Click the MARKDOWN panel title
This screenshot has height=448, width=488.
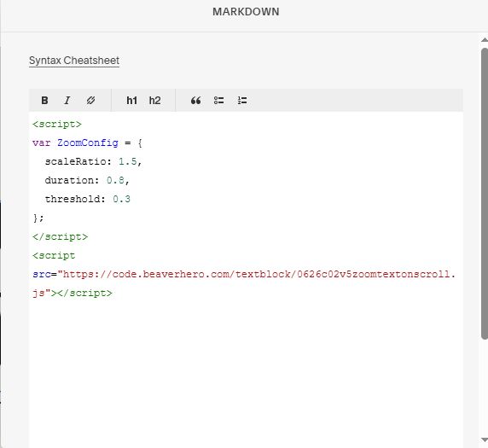(246, 12)
